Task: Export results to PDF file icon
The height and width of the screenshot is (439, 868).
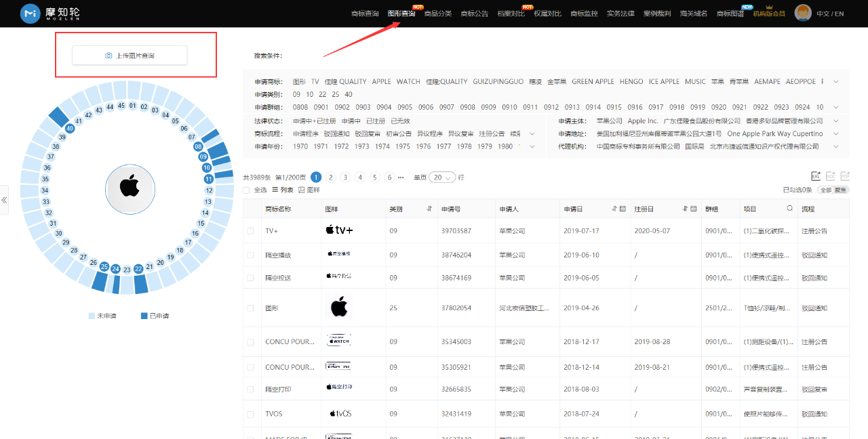Action: 844,175
